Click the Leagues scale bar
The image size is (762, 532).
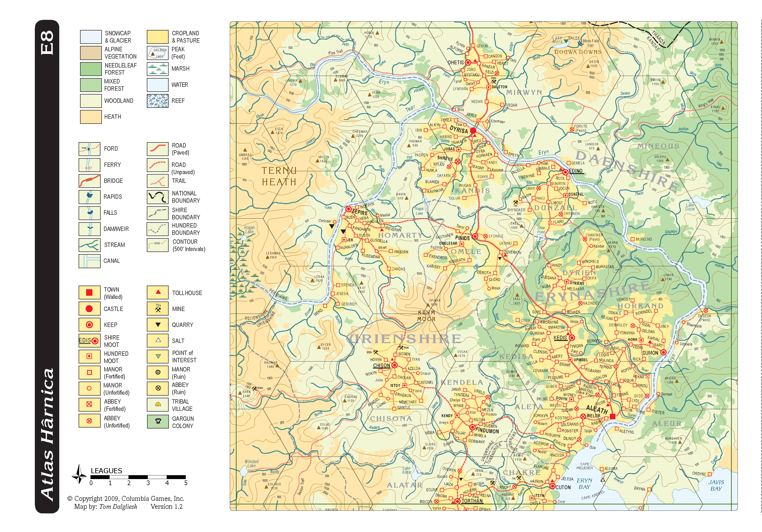[x=138, y=477]
